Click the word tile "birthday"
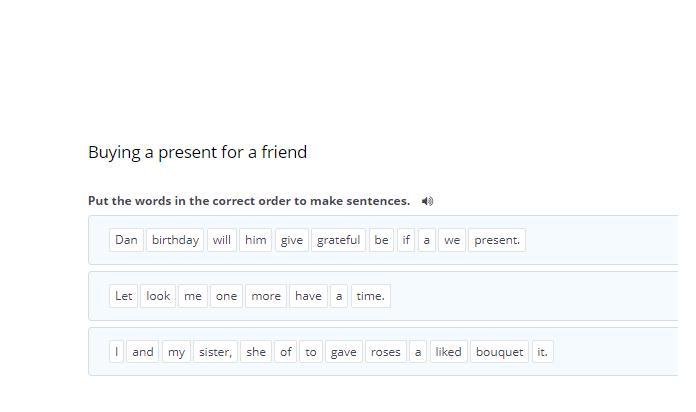This screenshot has width=696, height=412. pos(175,240)
